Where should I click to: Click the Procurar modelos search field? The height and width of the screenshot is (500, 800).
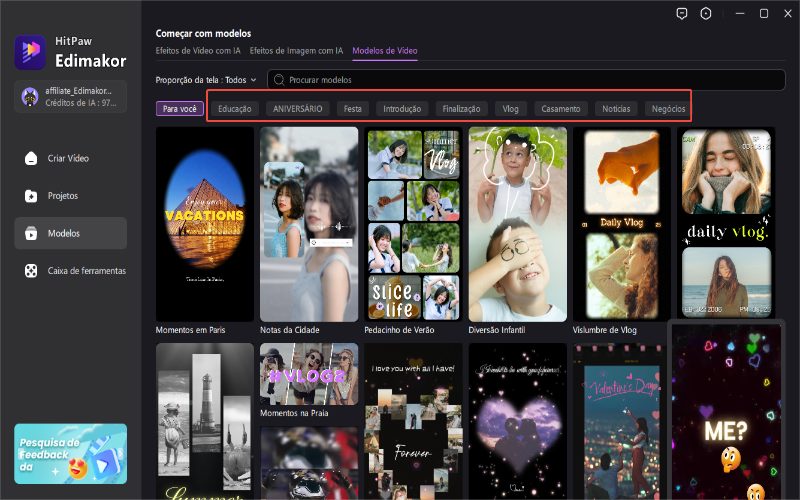530,79
